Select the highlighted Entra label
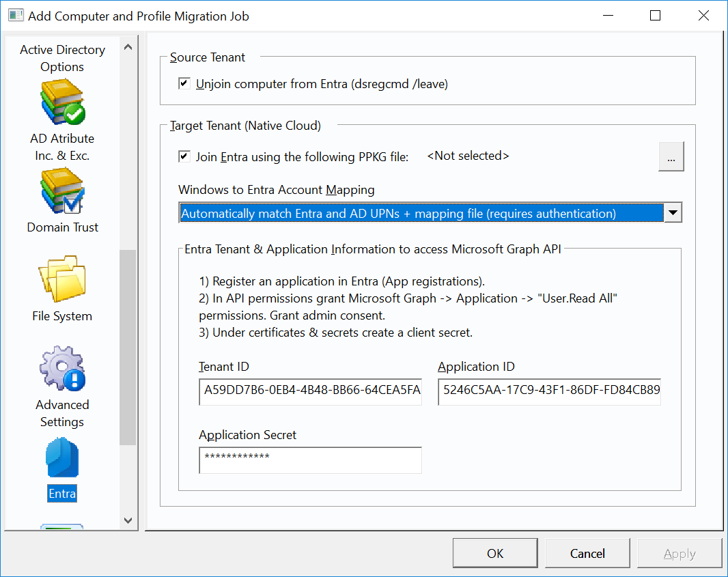 tap(62, 494)
